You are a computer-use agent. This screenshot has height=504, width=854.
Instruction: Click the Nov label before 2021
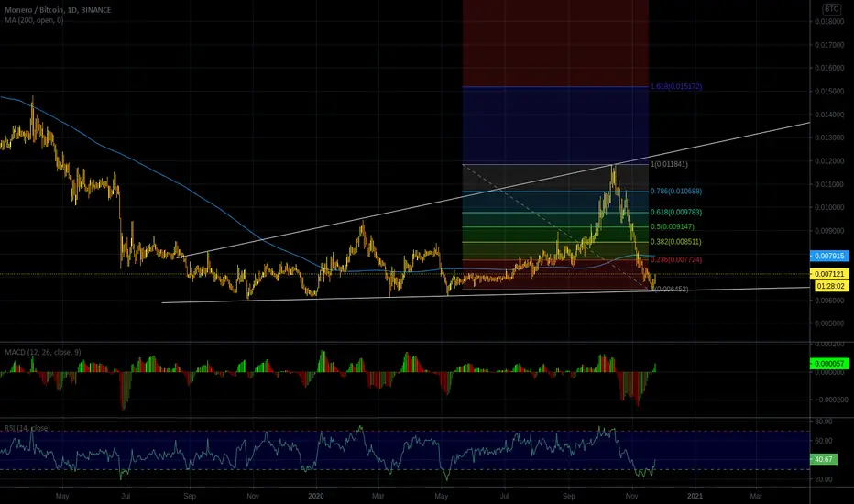tap(631, 496)
